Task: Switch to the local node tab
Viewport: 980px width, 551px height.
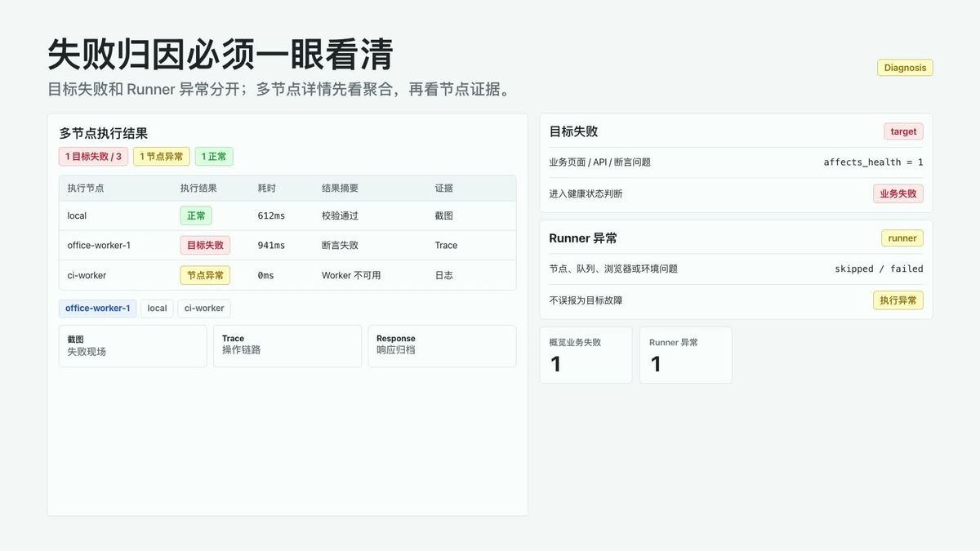Action: coord(157,309)
